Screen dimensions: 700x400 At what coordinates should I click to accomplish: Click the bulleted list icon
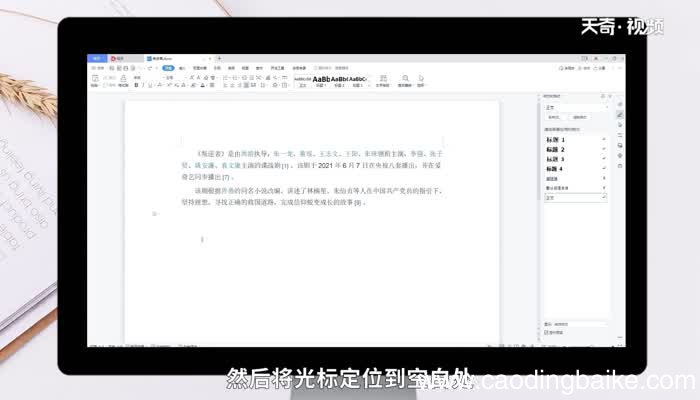click(x=226, y=78)
